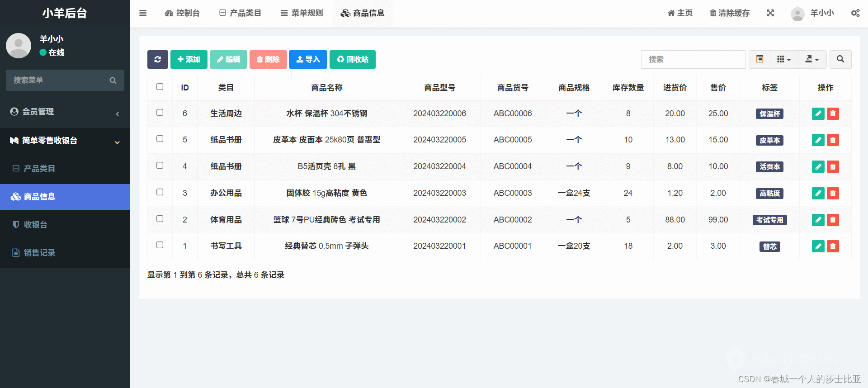Check the checkbox for row ID 3

coord(160,192)
